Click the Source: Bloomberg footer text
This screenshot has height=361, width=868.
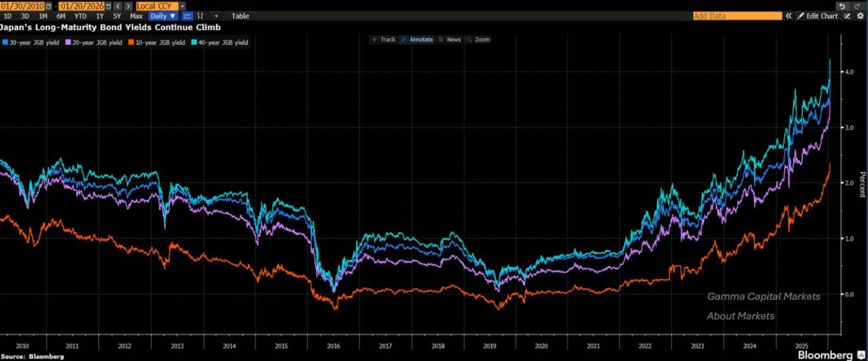tap(33, 356)
